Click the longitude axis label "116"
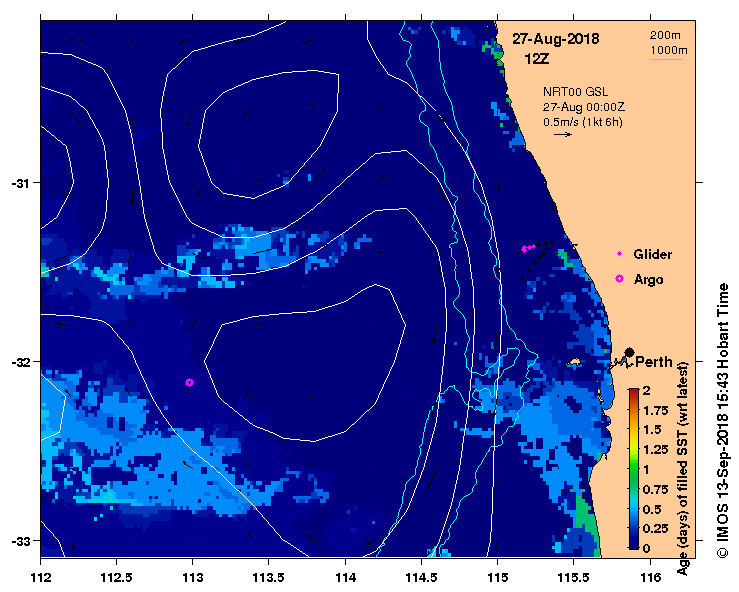Image resolution: width=739 pixels, height=592 pixels. pyautogui.click(x=650, y=576)
